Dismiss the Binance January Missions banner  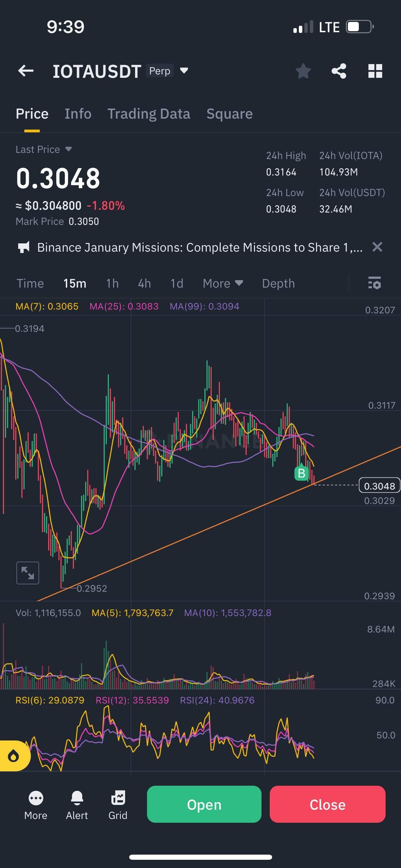[x=377, y=247]
